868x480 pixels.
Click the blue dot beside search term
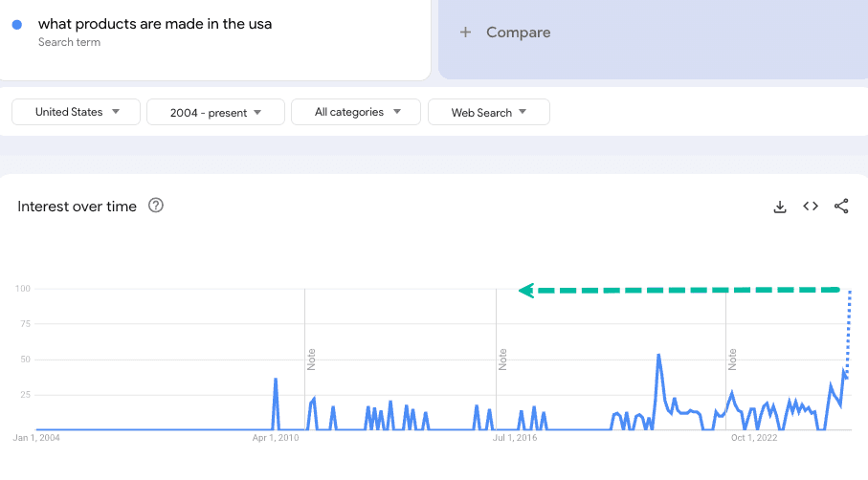tap(17, 25)
